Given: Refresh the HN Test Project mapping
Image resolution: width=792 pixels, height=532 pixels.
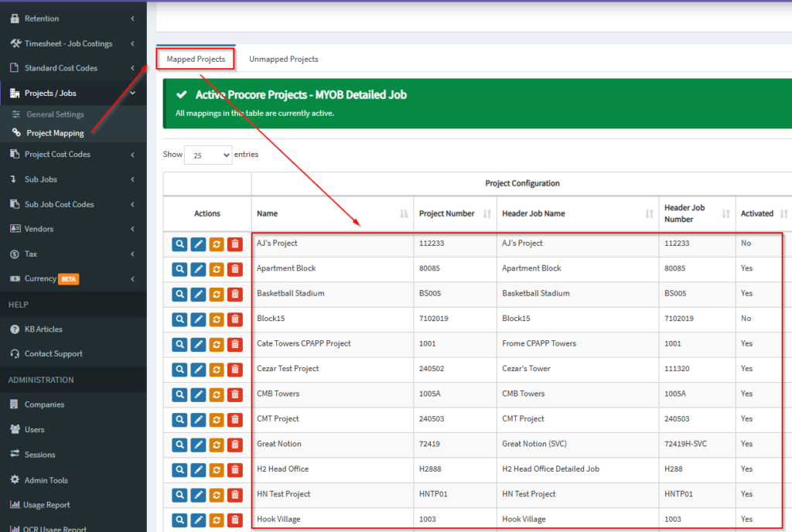Looking at the screenshot, I should (217, 495).
